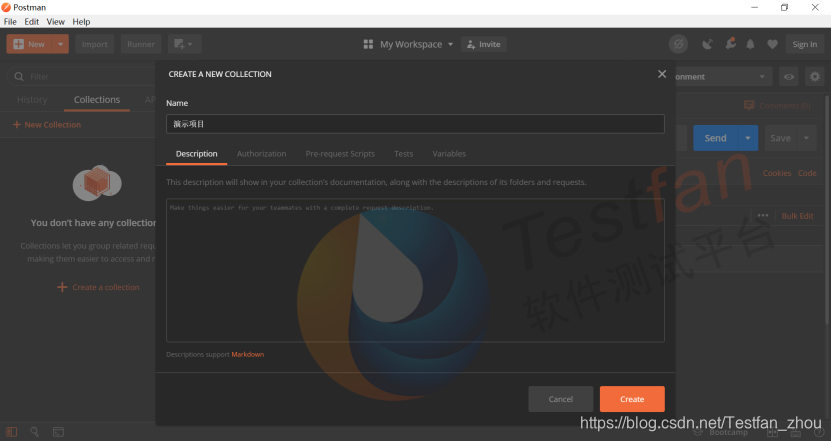Click the New Collection link

pos(47,125)
